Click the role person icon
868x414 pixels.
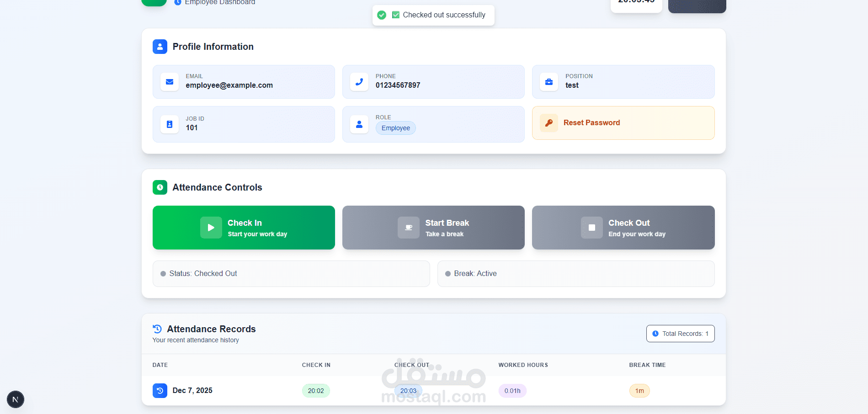[x=359, y=124]
